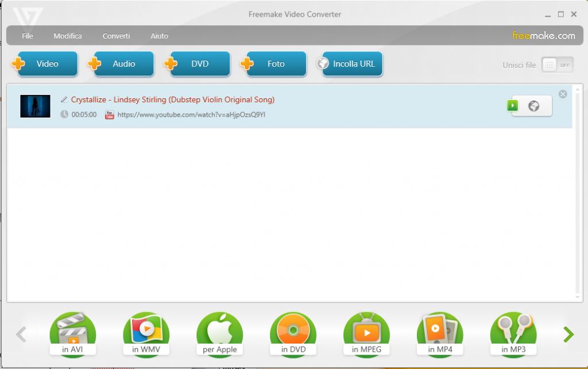The height and width of the screenshot is (369, 588).
Task: Convert to MP3 audio icon
Action: (x=513, y=334)
